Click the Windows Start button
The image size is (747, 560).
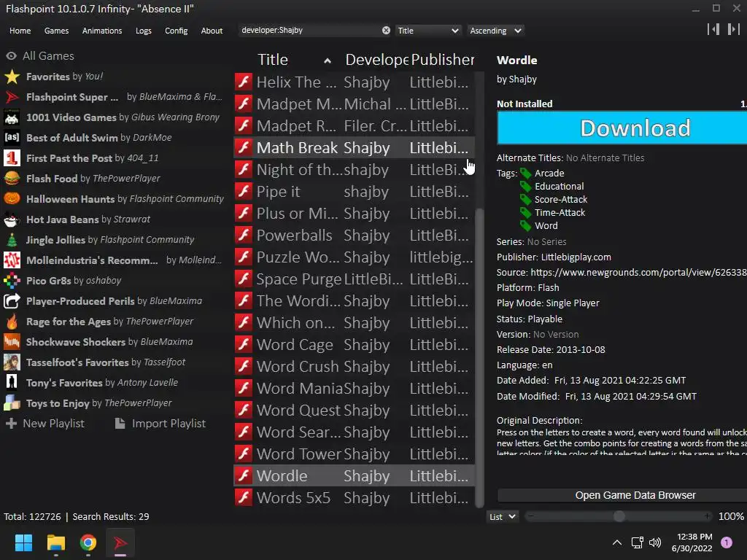tap(23, 542)
